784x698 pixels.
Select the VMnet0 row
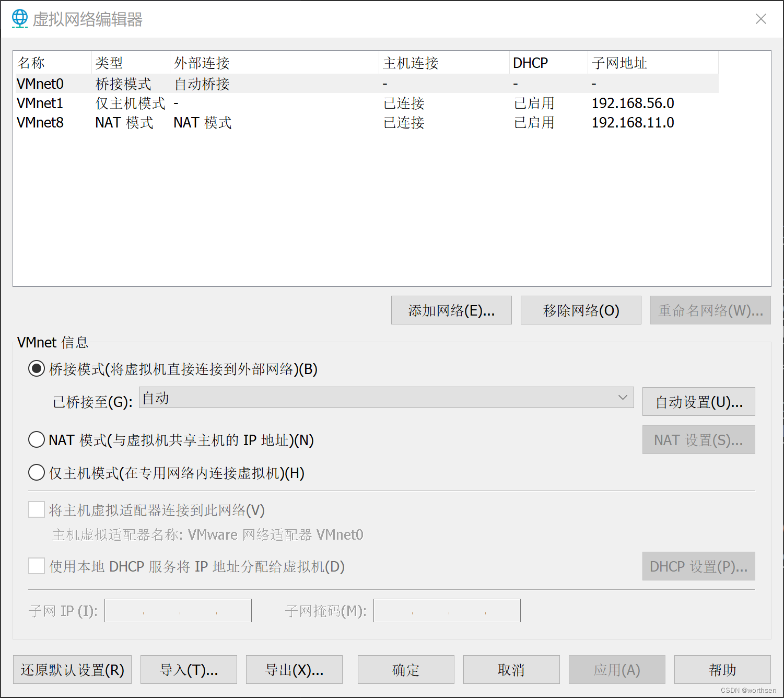pyautogui.click(x=366, y=84)
